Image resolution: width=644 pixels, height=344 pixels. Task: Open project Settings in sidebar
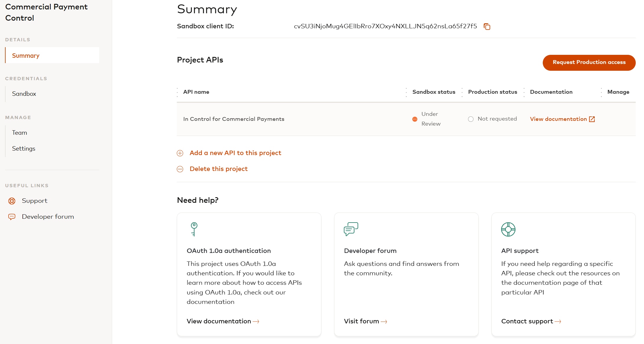tap(24, 149)
